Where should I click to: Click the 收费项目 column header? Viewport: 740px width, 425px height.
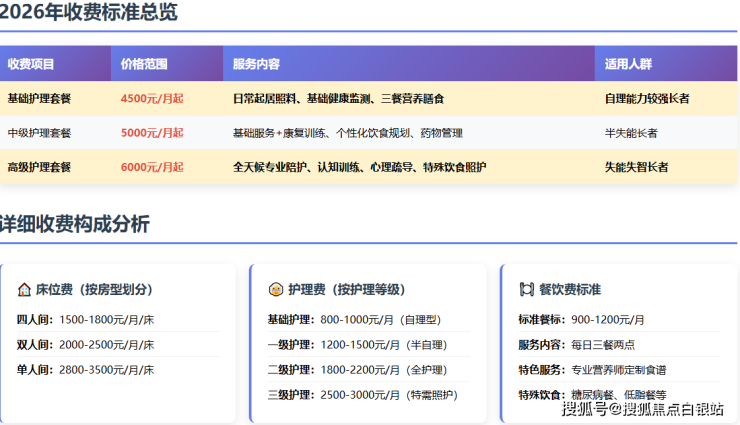(x=31, y=64)
